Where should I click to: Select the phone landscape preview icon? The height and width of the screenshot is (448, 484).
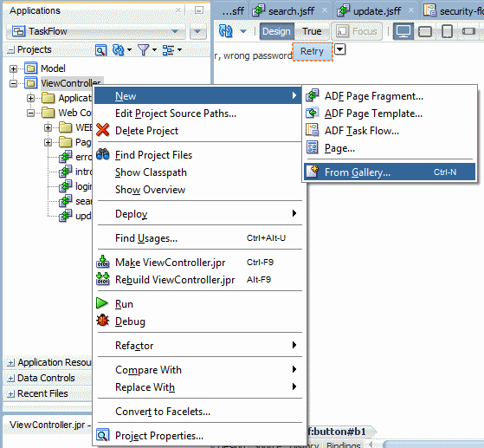(x=468, y=31)
